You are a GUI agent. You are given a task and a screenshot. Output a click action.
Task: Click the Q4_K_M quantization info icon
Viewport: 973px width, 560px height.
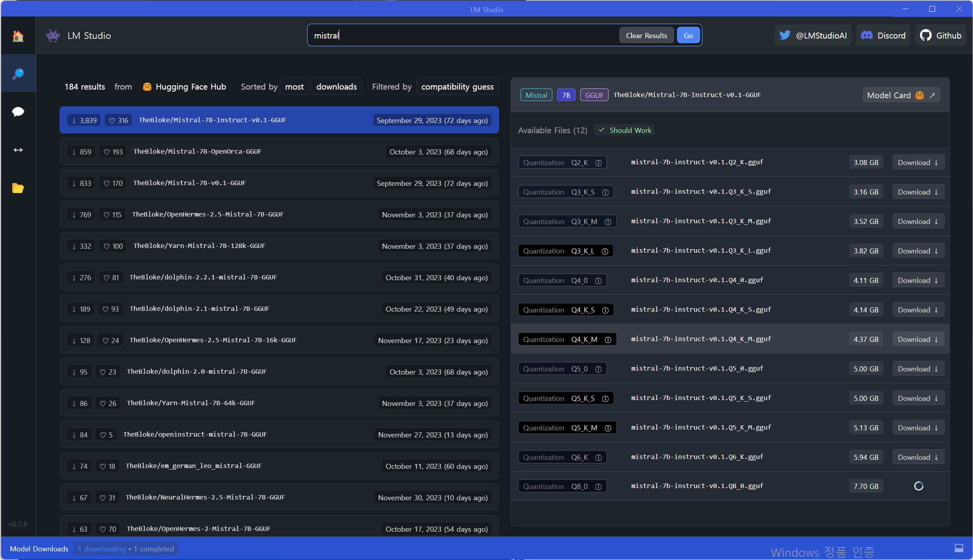(608, 340)
